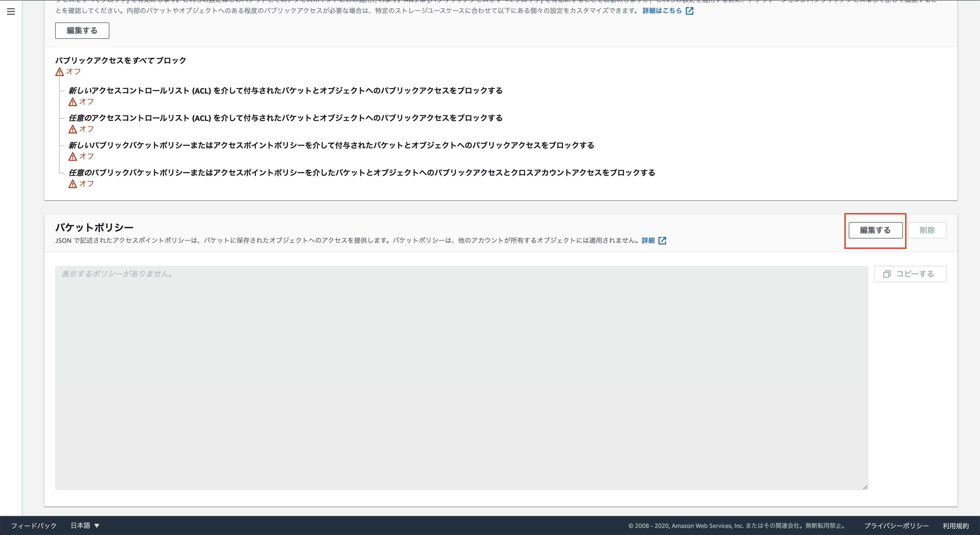This screenshot has height=535, width=980.
Task: Open 利用規約 footer link
Action: (956, 525)
